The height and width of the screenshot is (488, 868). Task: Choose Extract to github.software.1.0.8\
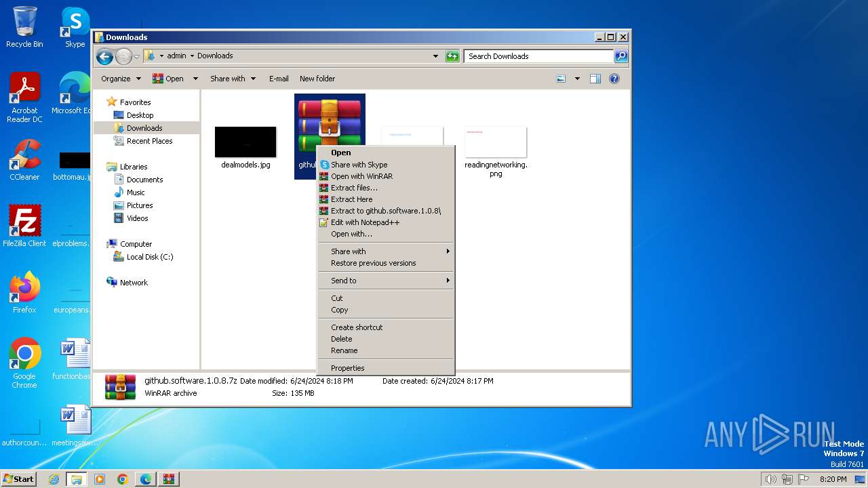pyautogui.click(x=386, y=211)
